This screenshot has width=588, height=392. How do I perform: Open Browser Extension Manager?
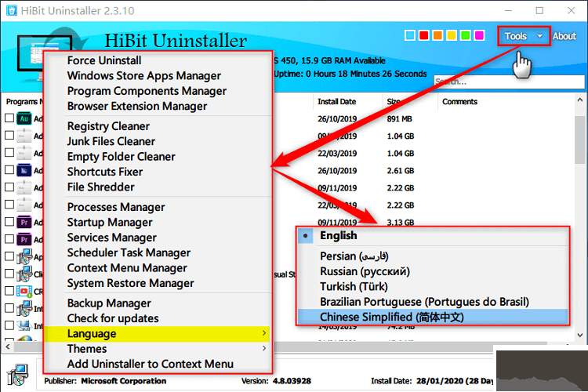pyautogui.click(x=137, y=106)
